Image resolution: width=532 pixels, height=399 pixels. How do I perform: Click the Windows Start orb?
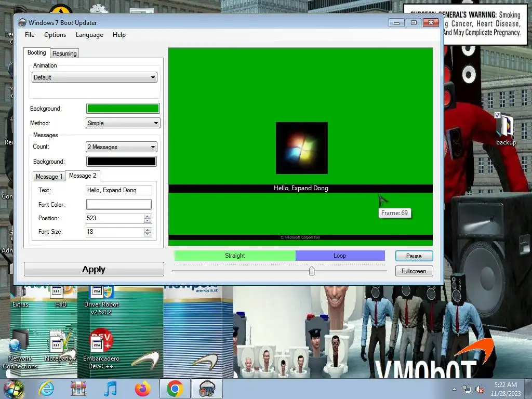point(14,389)
